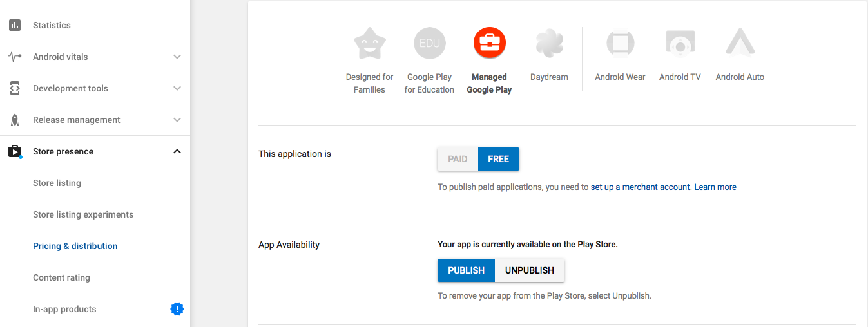Viewport: 868px width, 327px height.
Task: Click the In-app products alert badge
Action: pos(177,309)
